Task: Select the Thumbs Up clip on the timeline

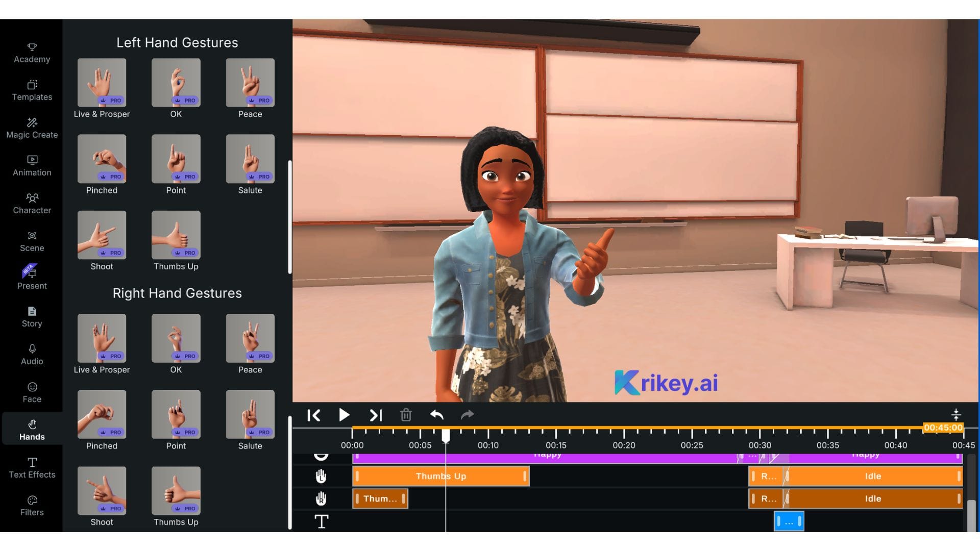Action: [x=440, y=476]
